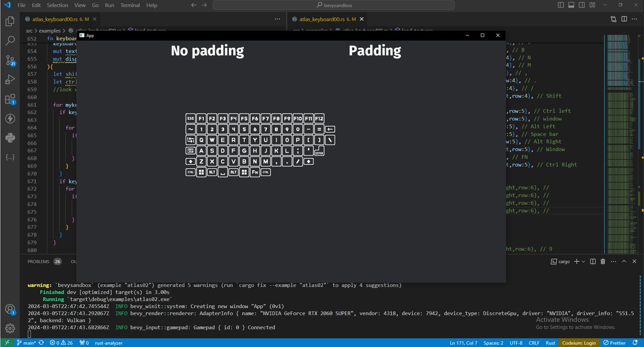This screenshot has width=644, height=347.
Task: Open the Explorer view in activity bar
Action: pos(10,21)
